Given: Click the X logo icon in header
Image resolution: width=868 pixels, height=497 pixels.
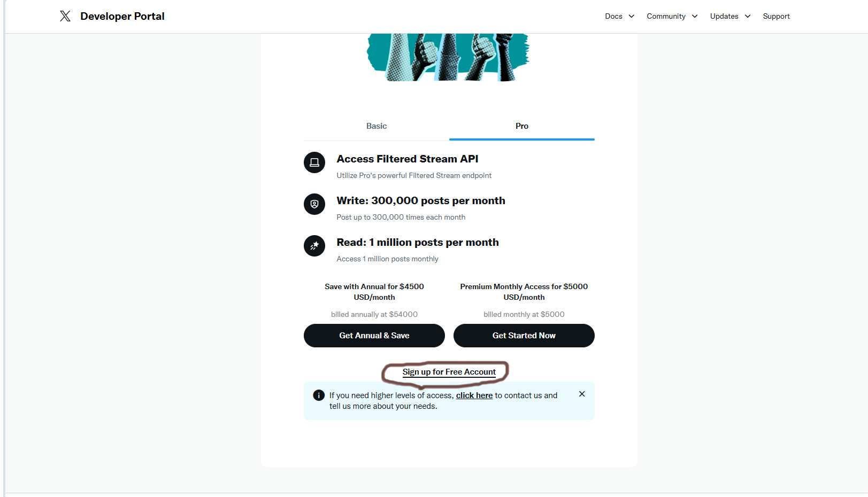Looking at the screenshot, I should 65,16.
